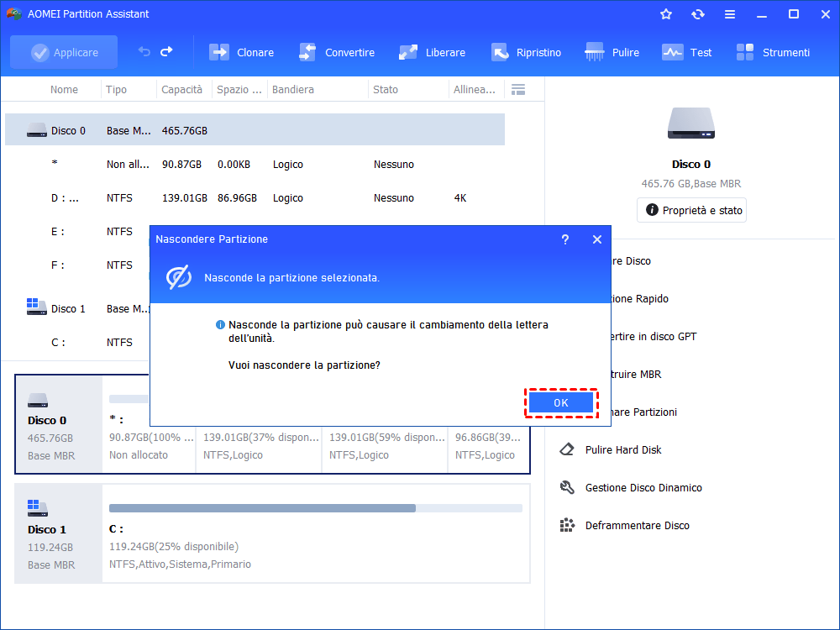Screen dimensions: 840x630
Task: Click Deframmentare Disco option
Action: 637,526
